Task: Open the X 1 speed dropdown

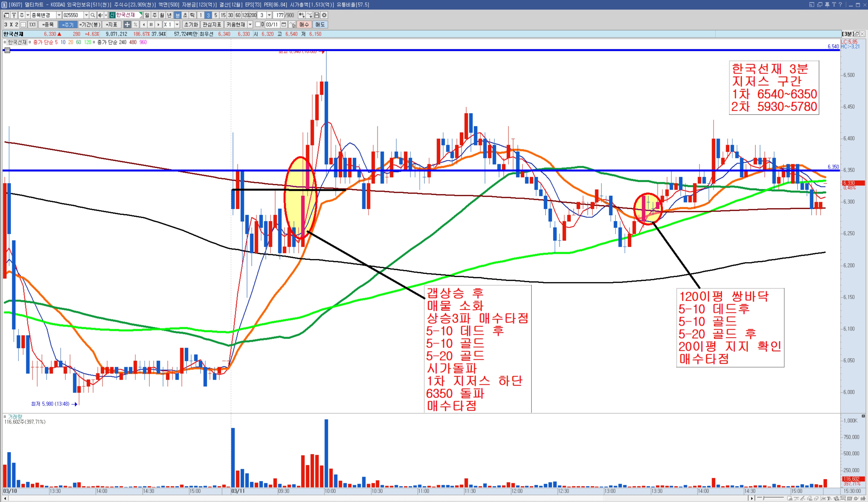Action: click(x=177, y=24)
